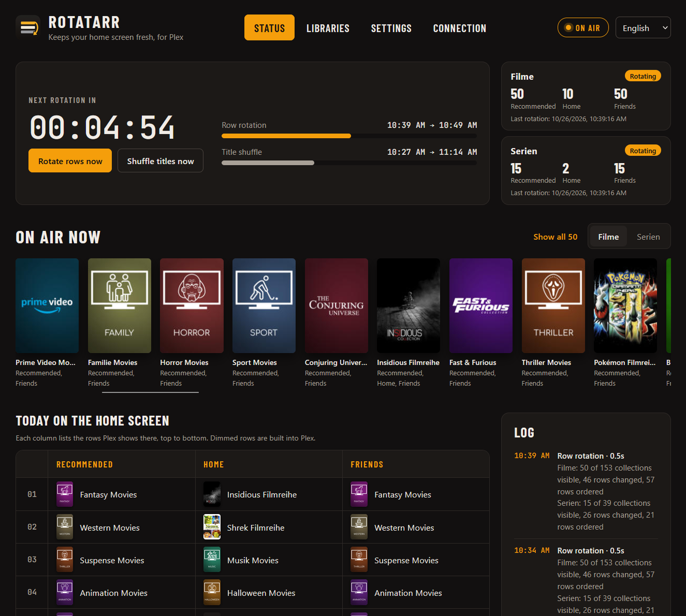Click Halloween Movies icon in Home column
Viewport: 686px width, 616px height.
coord(212,592)
